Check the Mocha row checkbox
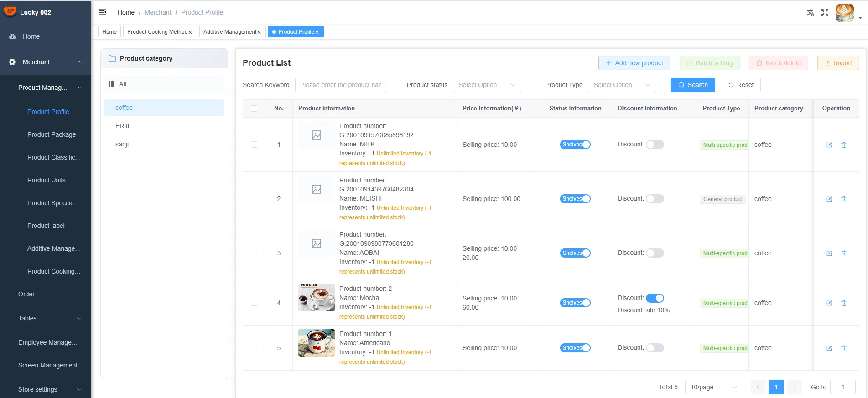Image resolution: width=868 pixels, height=398 pixels. pos(254,303)
